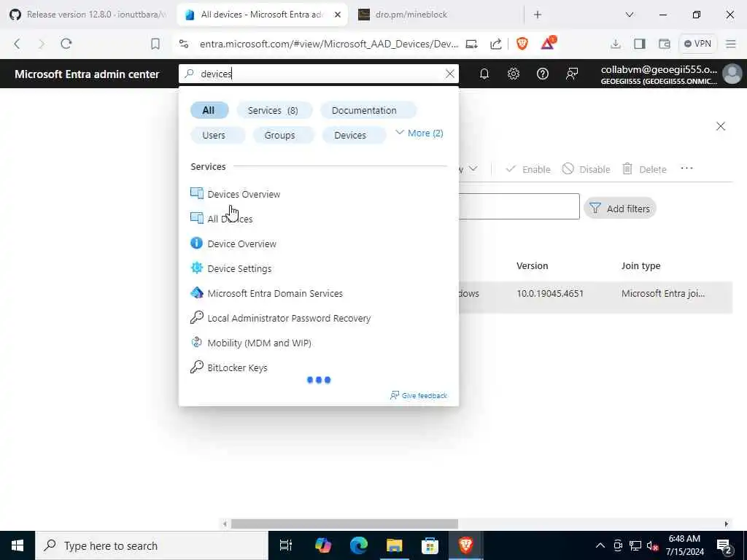
Task: Close the All devices browser tab
Action: [337, 15]
